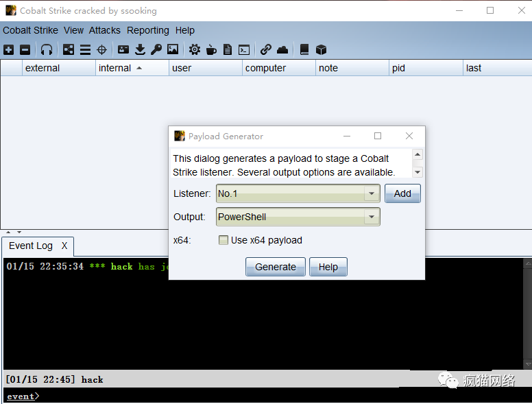Sort sessions by computer column header

click(279, 68)
